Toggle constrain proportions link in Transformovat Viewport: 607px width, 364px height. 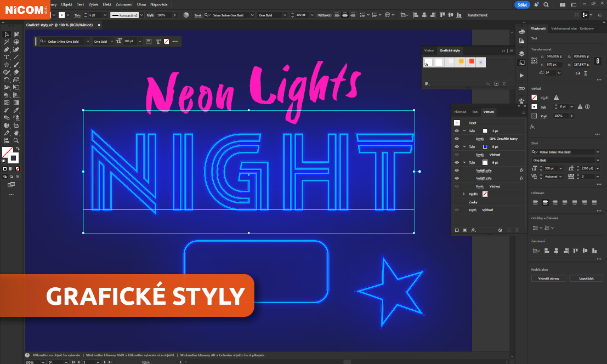(x=598, y=61)
